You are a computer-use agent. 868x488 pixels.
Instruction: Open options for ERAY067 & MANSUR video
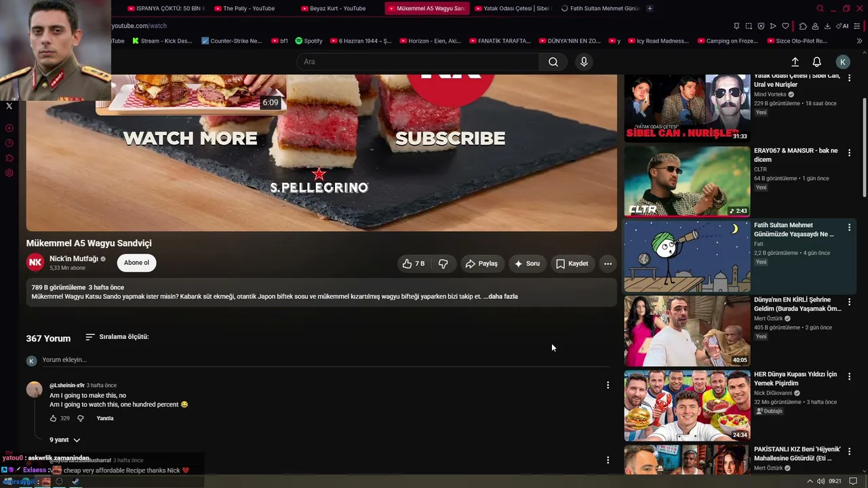coord(849,152)
